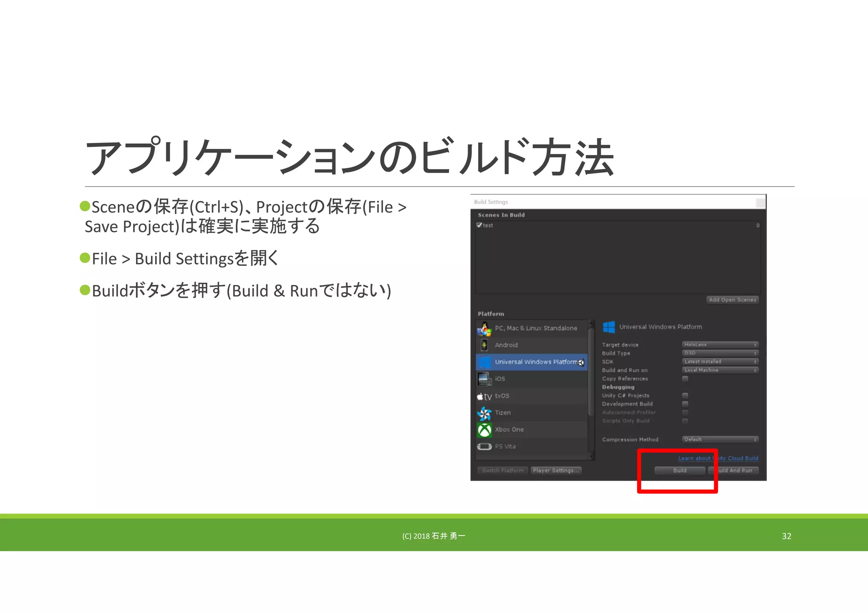
Task: Close the Build Settings window
Action: [761, 203]
